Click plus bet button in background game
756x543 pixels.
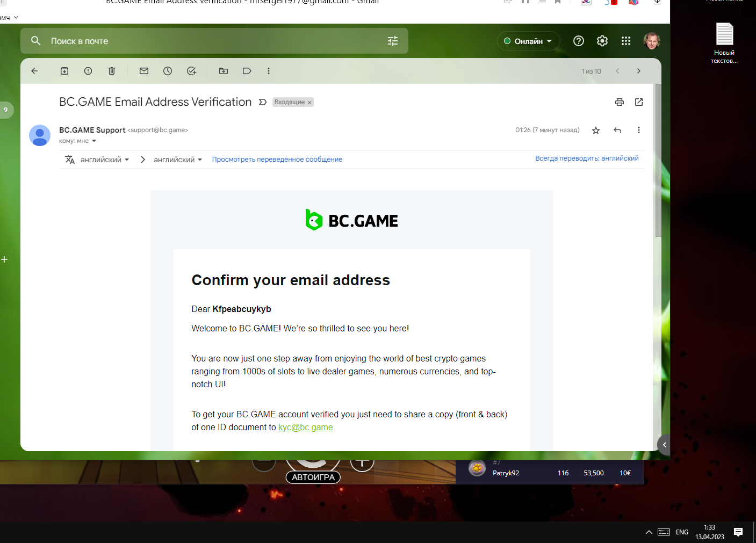point(362,461)
